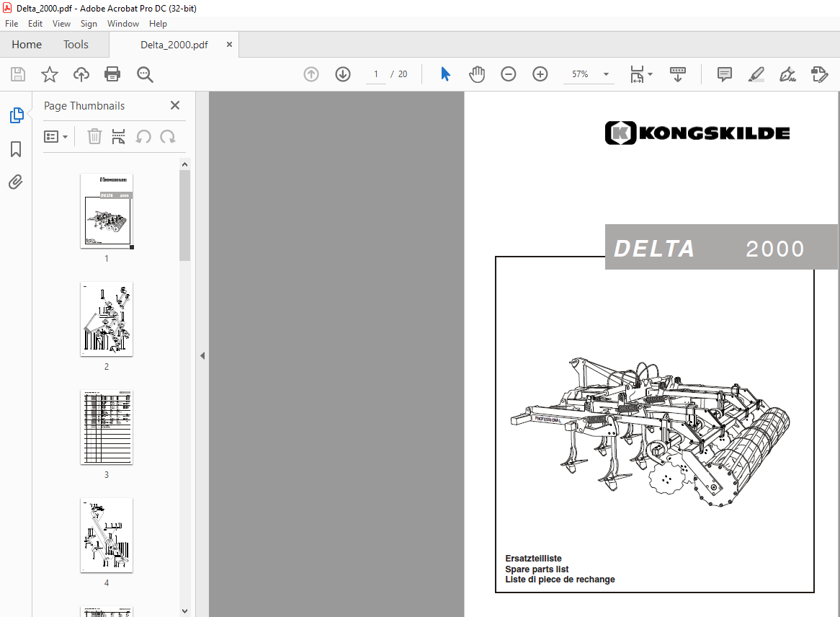Screen dimensions: 840x617
Task: Open Page Thumbnails sidebar icon
Action: click(17, 115)
